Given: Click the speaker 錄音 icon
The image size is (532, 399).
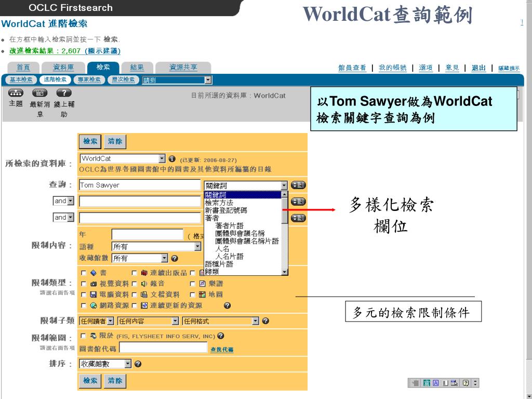Looking at the screenshot, I should point(144,284).
